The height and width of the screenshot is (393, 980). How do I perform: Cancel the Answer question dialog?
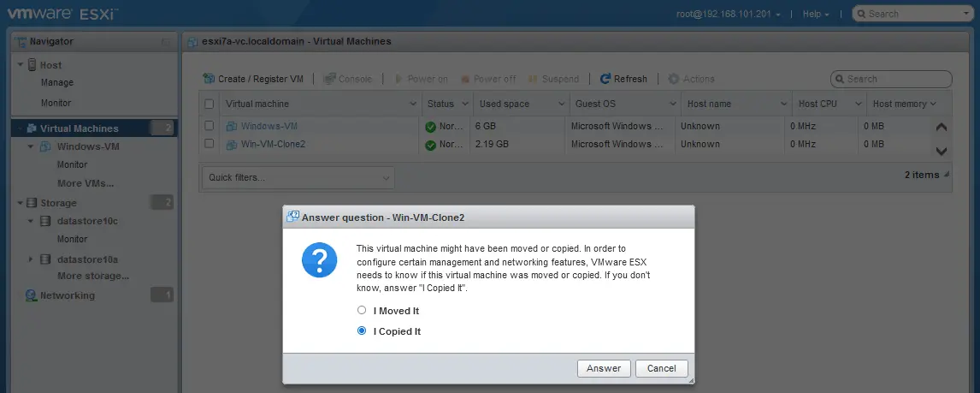(661, 368)
